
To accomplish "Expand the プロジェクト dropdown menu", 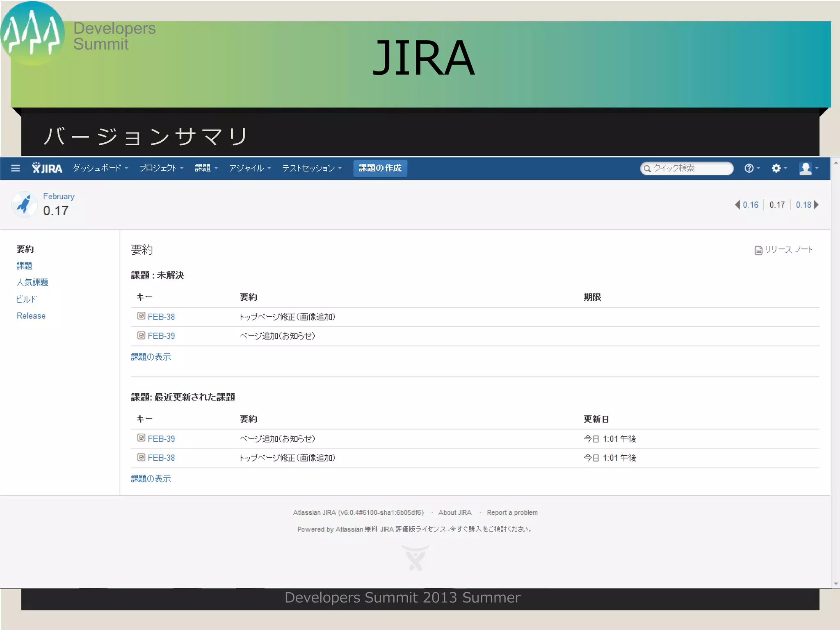I will click(161, 168).
